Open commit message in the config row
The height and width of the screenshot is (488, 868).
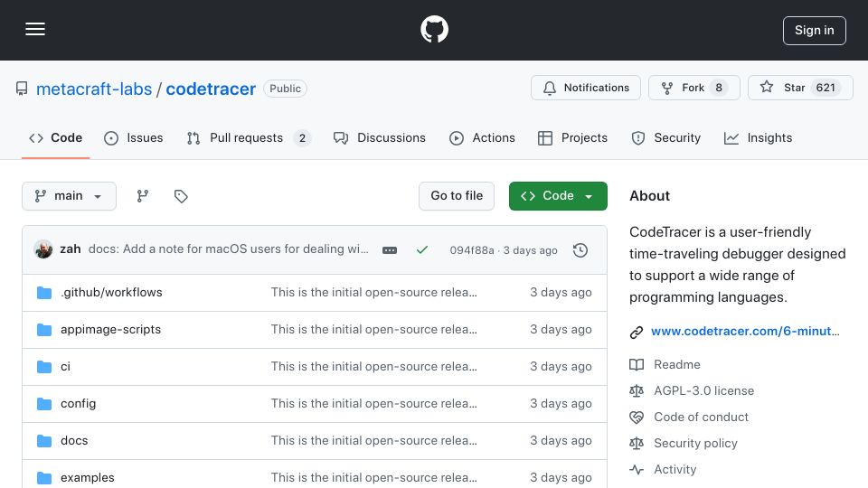click(373, 403)
